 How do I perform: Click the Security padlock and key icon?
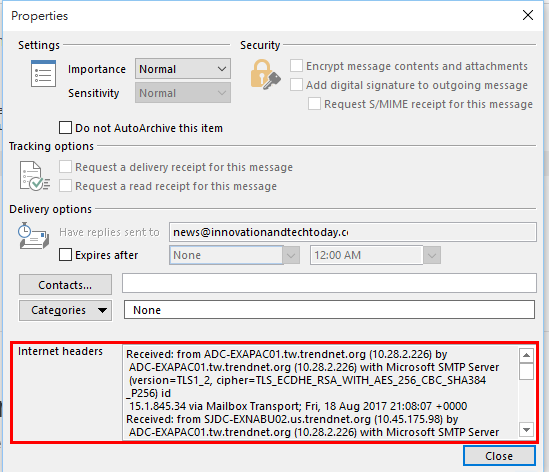coord(265,75)
